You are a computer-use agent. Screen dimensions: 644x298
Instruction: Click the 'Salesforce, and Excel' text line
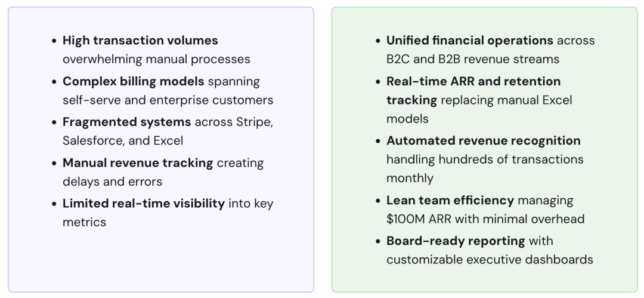(x=123, y=141)
